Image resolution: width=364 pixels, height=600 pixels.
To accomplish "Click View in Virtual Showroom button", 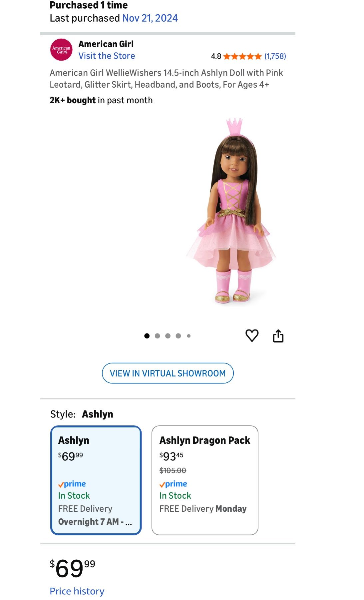I will pyautogui.click(x=168, y=373).
